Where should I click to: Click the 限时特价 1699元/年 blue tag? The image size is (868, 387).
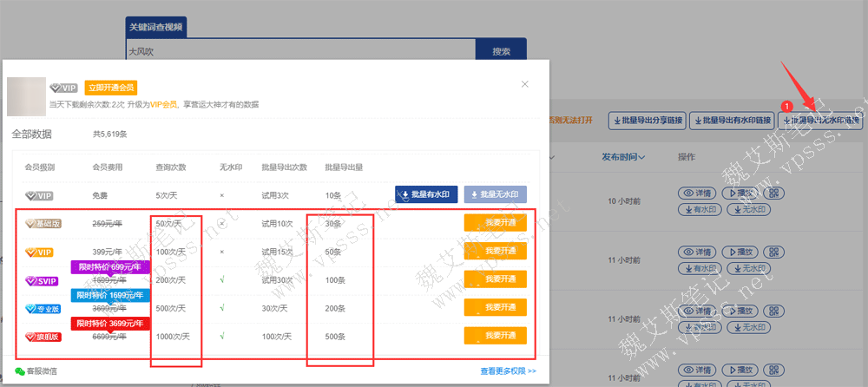[110, 294]
